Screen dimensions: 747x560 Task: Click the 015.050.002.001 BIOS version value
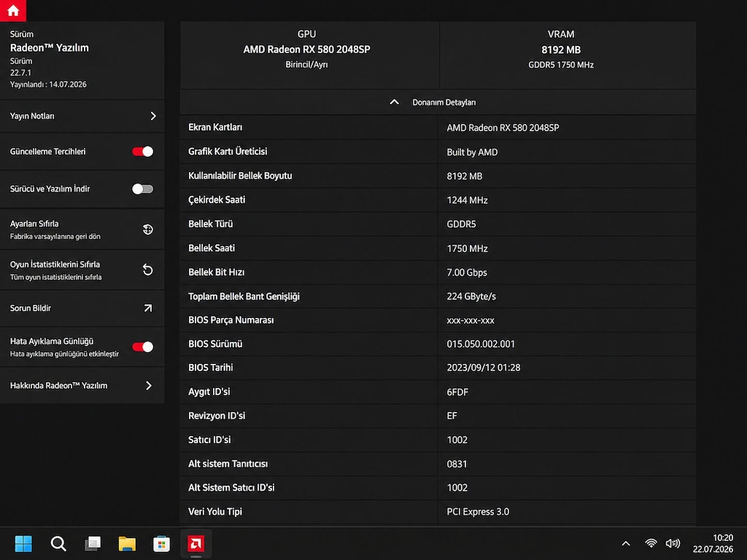pos(481,344)
